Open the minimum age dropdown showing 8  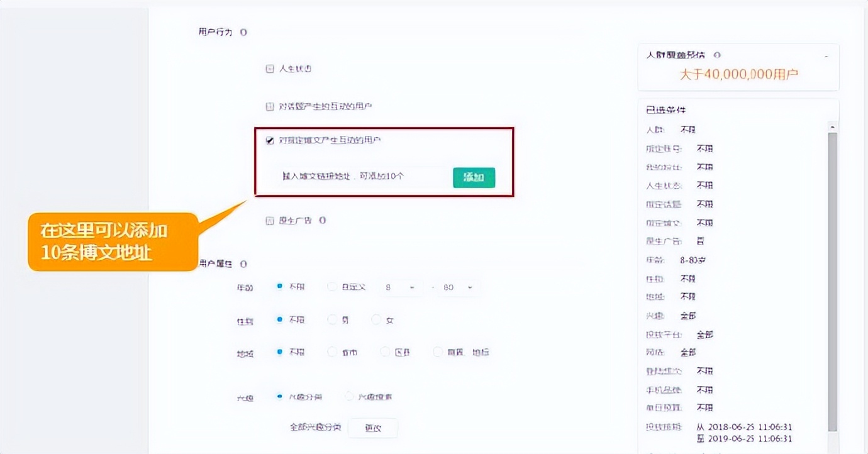(399, 287)
